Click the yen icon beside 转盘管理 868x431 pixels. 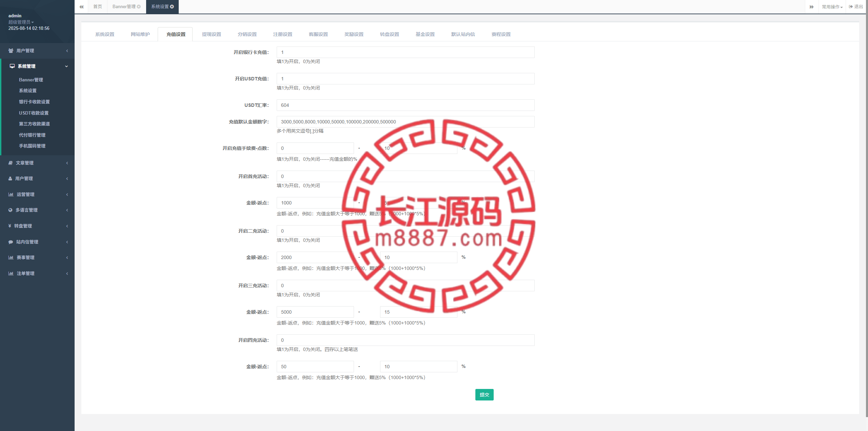click(10, 226)
